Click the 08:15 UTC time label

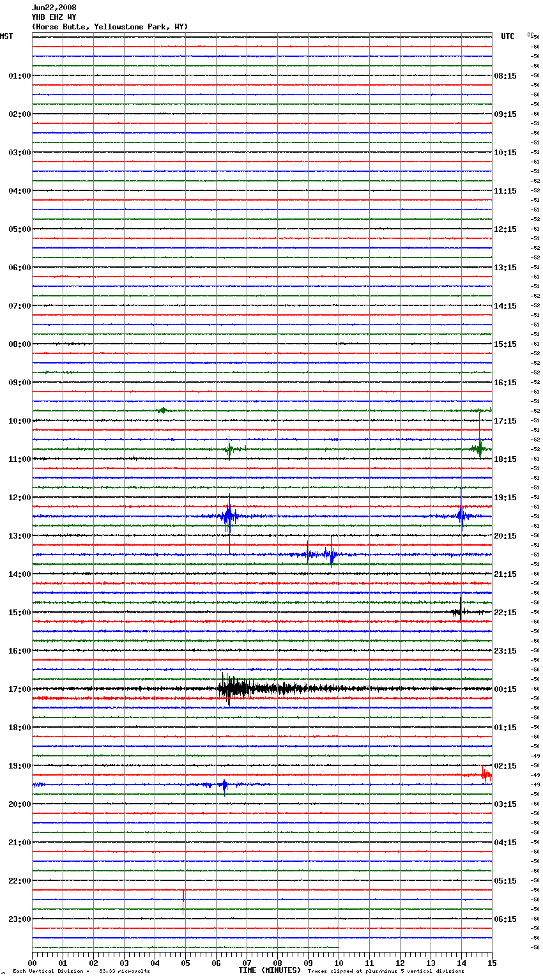click(x=505, y=76)
